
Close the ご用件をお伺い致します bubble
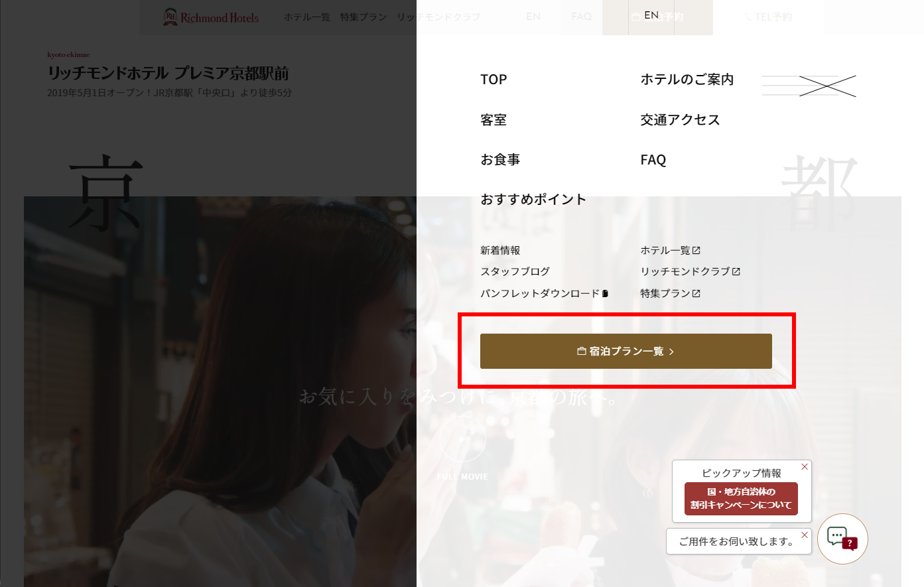[x=805, y=535]
